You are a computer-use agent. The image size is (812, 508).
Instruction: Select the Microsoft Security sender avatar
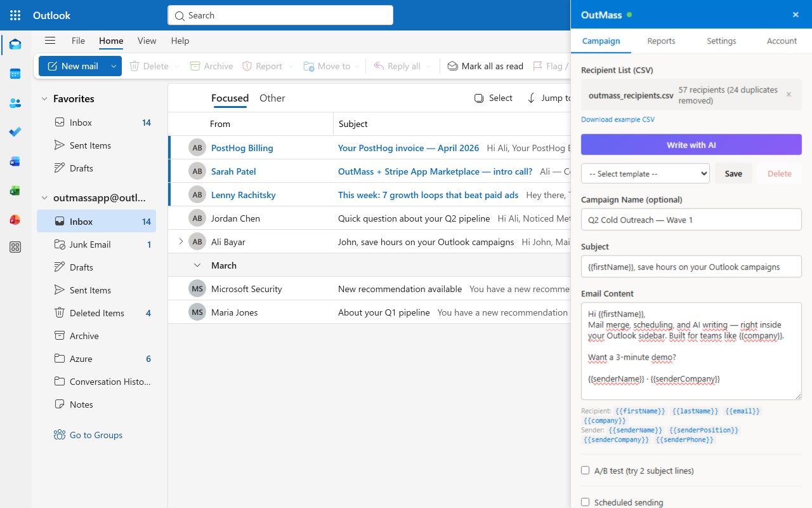[197, 289]
